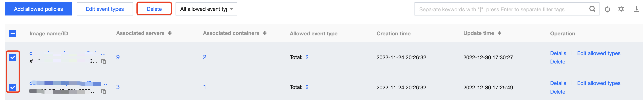The width and height of the screenshot is (644, 100).
Task: Click the Add allowed policies button
Action: pos(39,9)
